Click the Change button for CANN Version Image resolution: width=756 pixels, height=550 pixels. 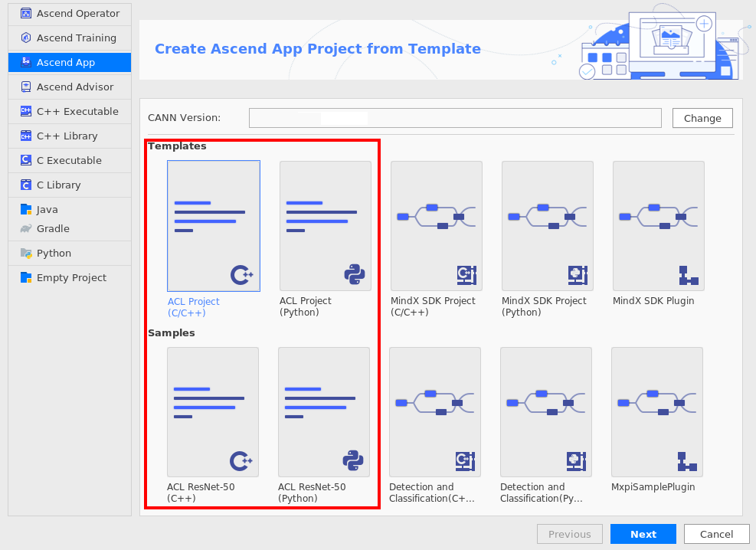pyautogui.click(x=702, y=118)
